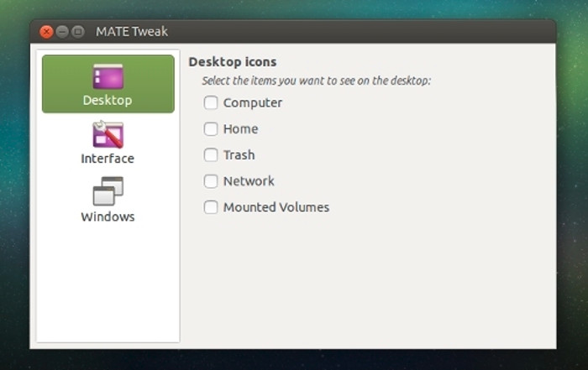Tick the Home checkbox
The height and width of the screenshot is (370, 588).
point(211,129)
